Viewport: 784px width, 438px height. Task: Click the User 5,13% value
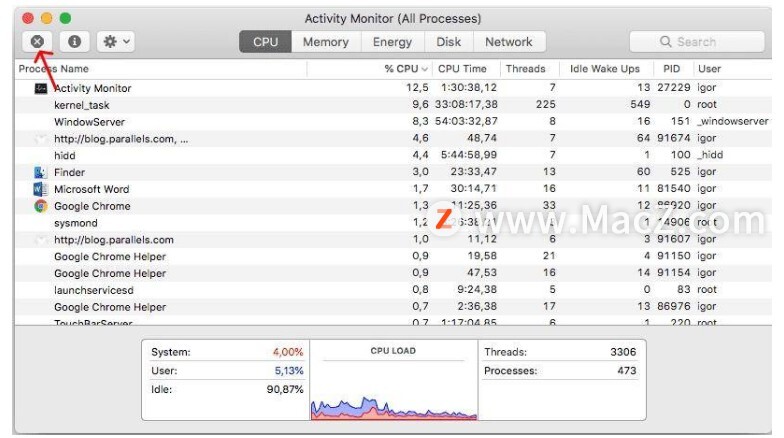(x=289, y=370)
